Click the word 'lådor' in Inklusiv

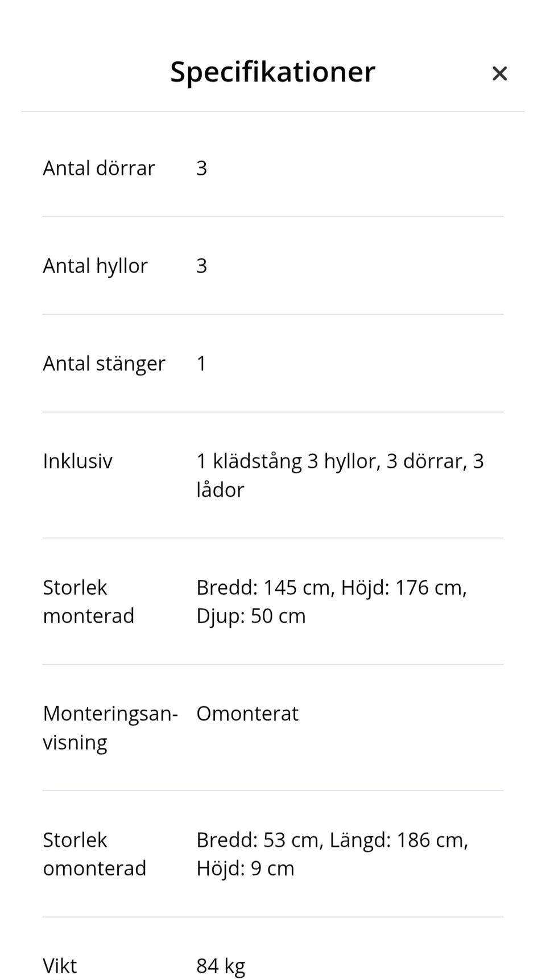pos(220,490)
